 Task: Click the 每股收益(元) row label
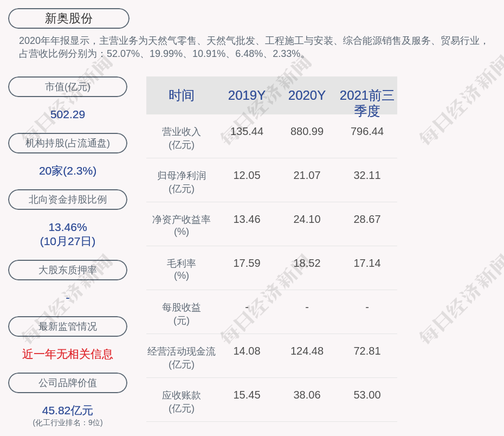pyautogui.click(x=182, y=314)
